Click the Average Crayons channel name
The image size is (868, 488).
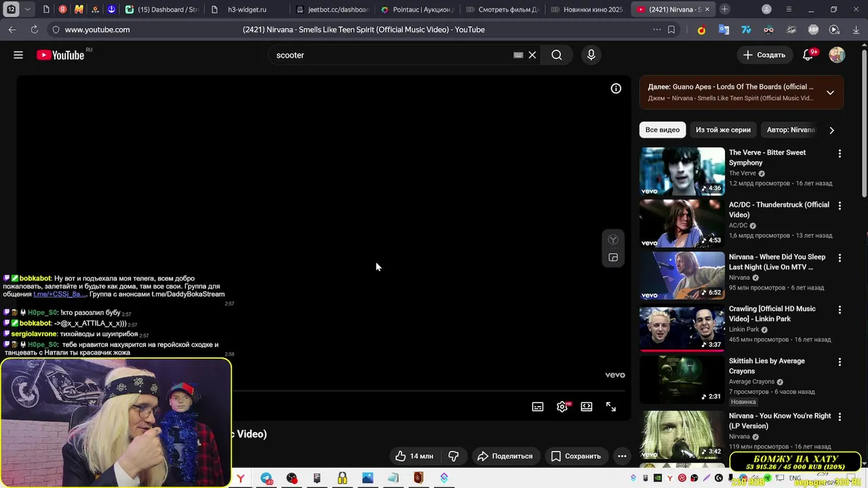751,382
